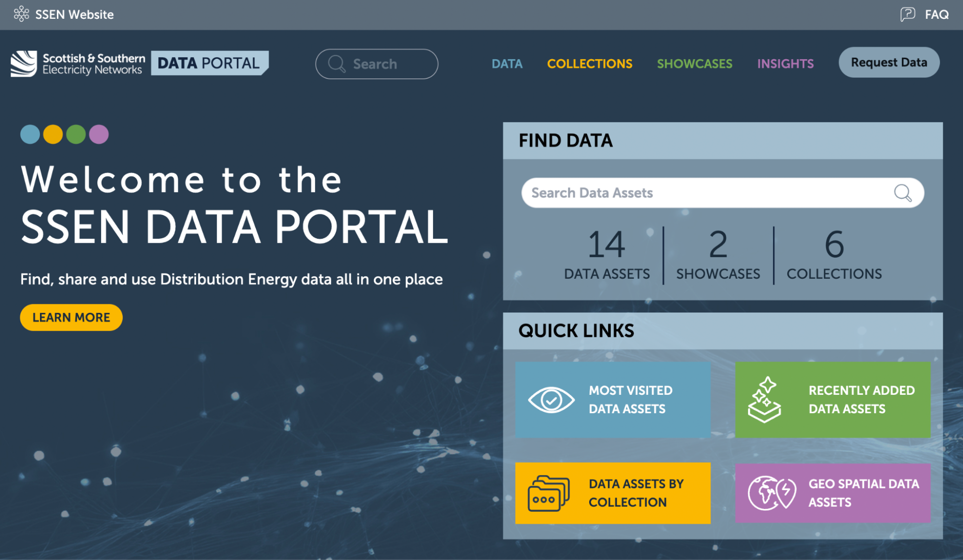Viewport: 963px width, 560px height.
Task: Click the magnifier icon in header search
Action: tap(337, 64)
